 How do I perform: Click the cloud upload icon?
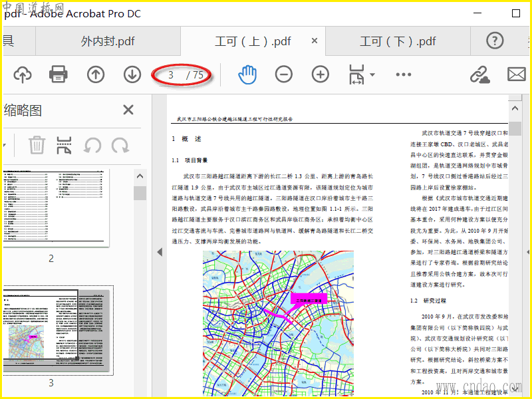23,74
